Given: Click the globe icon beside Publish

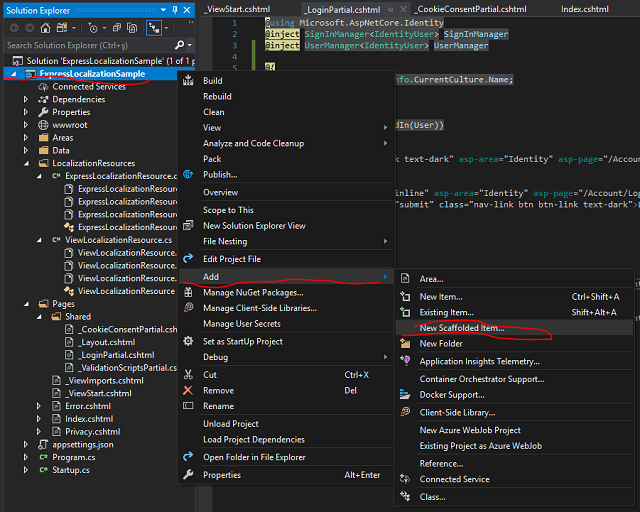Looking at the screenshot, I should click(x=188, y=174).
